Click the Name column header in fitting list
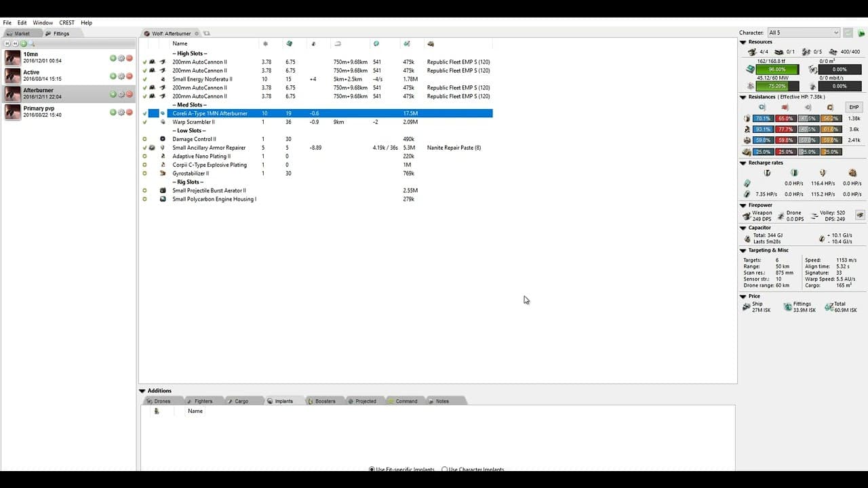 180,43
